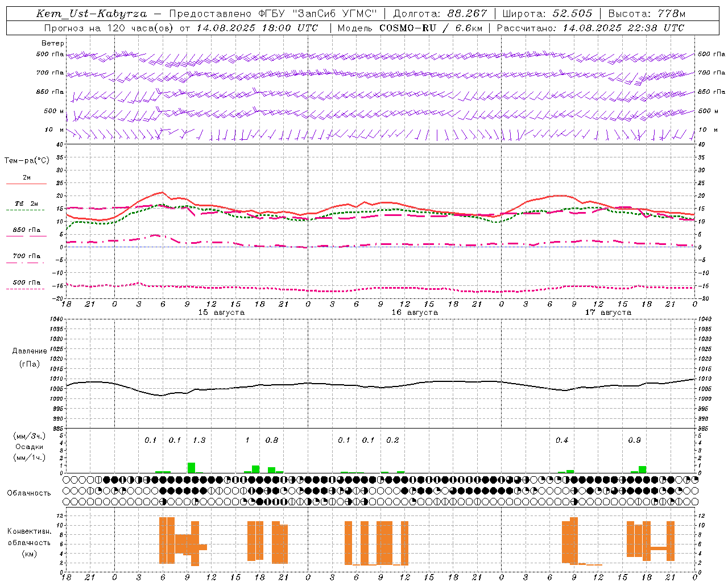Select the precipitation value 0.9

[634, 440]
